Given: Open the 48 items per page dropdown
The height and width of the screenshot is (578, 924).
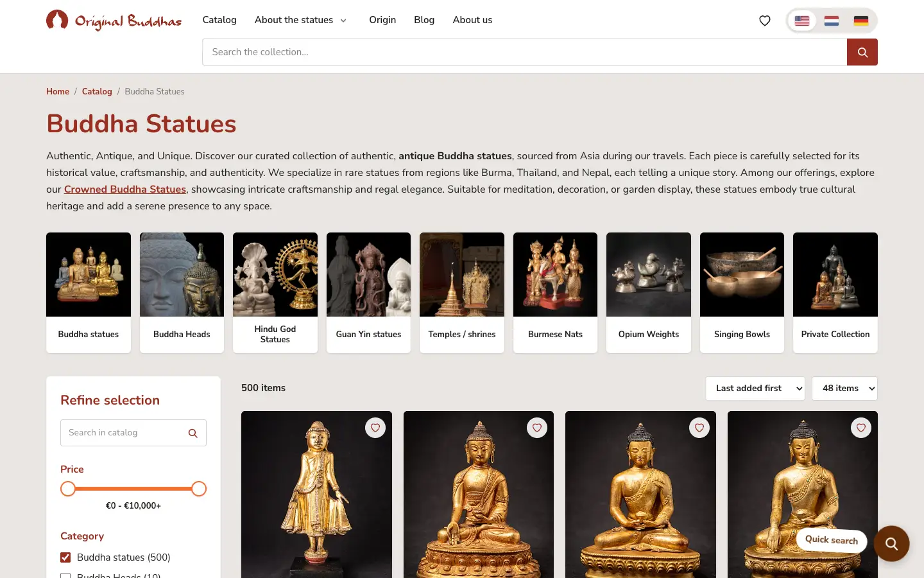Looking at the screenshot, I should pyautogui.click(x=844, y=389).
